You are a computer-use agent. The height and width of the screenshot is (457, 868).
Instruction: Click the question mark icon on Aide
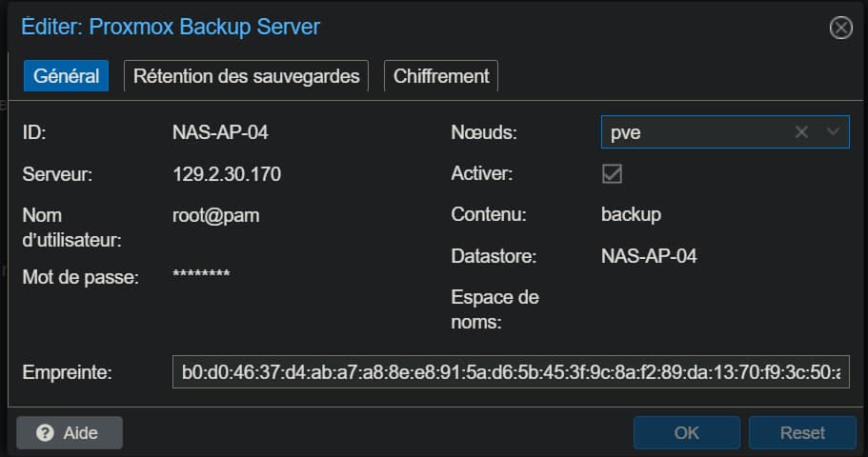pos(45,433)
